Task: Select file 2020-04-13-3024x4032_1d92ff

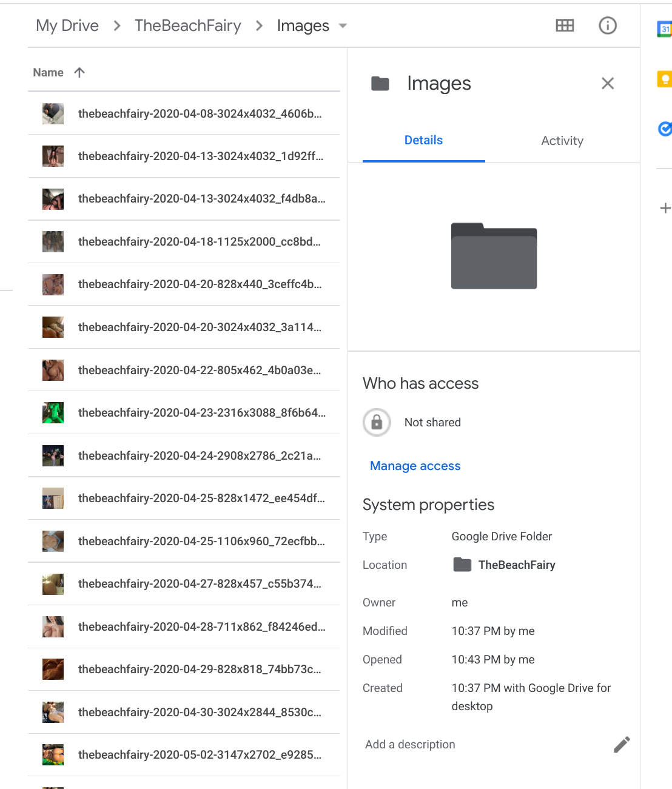Action: pyautogui.click(x=184, y=156)
